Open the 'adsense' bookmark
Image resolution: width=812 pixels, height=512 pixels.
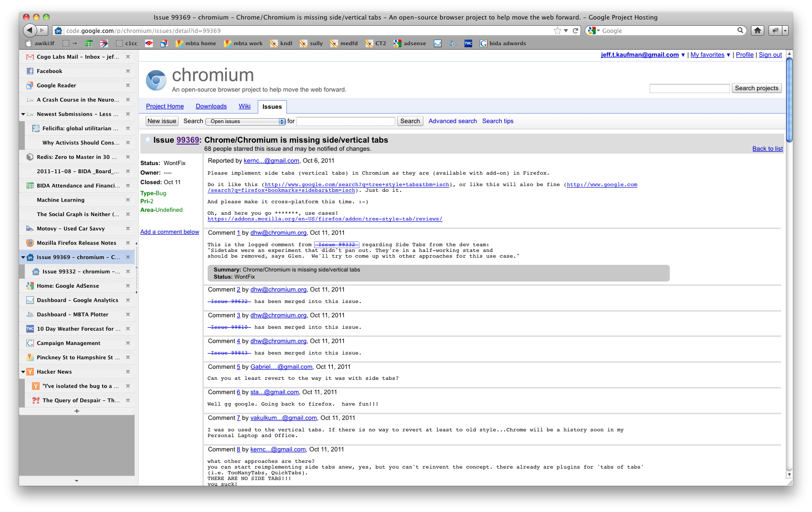click(410, 43)
